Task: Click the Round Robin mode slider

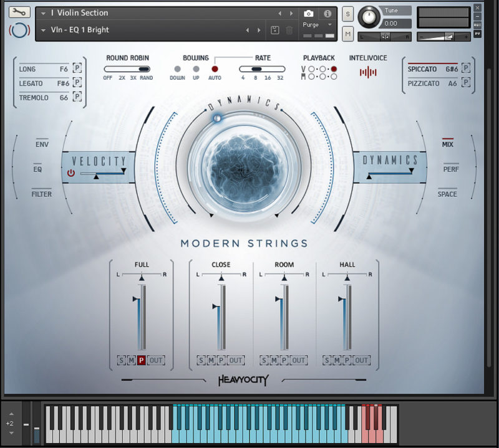Action: (x=127, y=69)
